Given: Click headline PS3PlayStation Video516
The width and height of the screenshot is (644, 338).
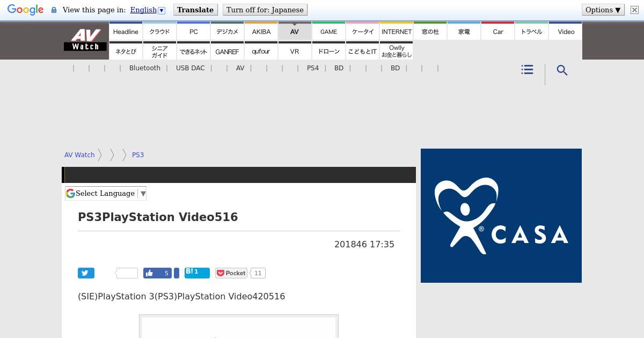Looking at the screenshot, I should tap(158, 217).
